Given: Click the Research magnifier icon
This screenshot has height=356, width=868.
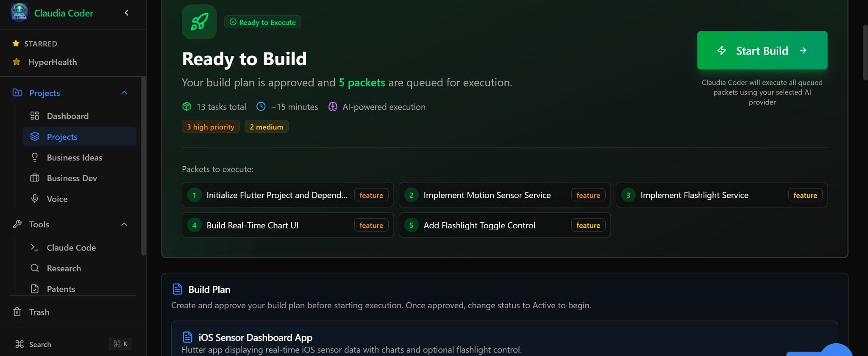Looking at the screenshot, I should pos(35,268).
